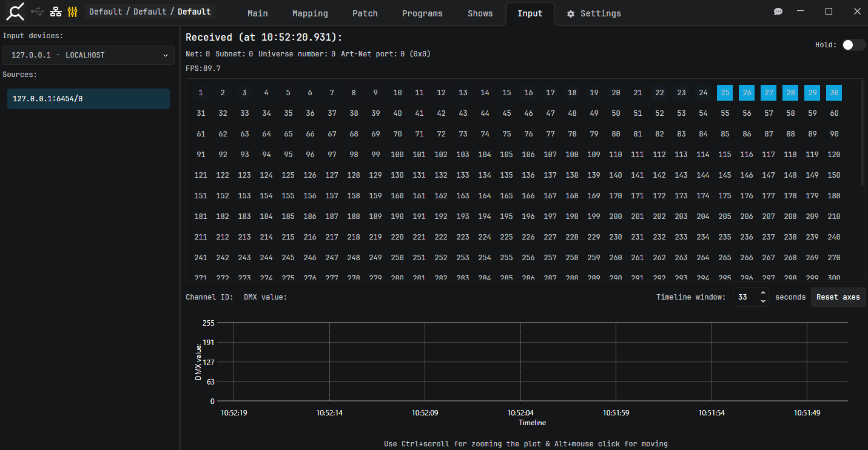Switch to the Mapping tab
Image resolution: width=868 pixels, height=450 pixels.
coord(310,13)
